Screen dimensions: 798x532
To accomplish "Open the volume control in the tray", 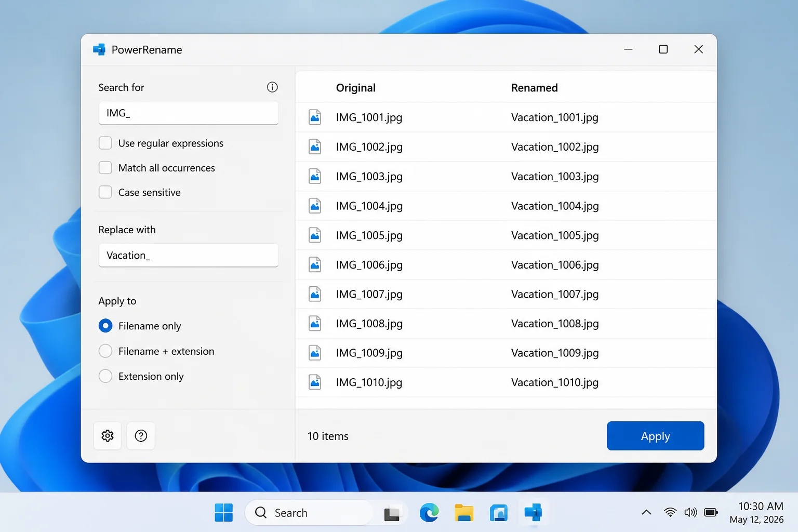I will 690,513.
